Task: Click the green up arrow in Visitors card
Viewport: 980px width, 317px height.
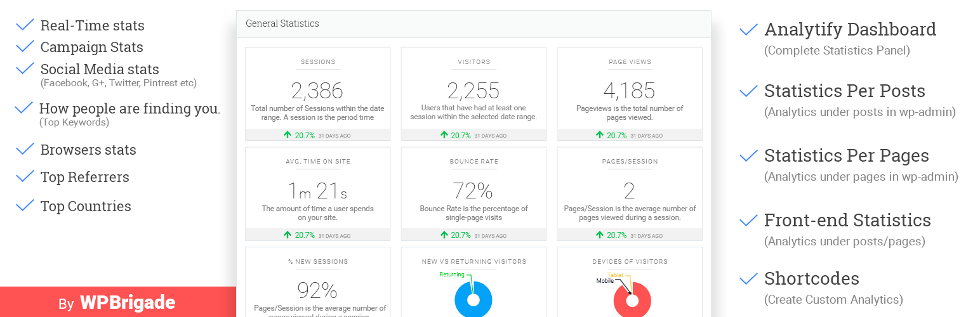Action: [x=444, y=135]
